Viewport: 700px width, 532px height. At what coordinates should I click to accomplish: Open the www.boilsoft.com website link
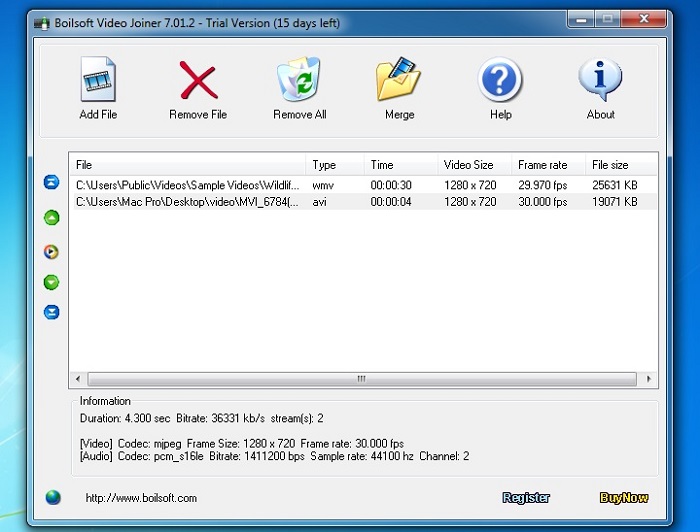pos(141,498)
